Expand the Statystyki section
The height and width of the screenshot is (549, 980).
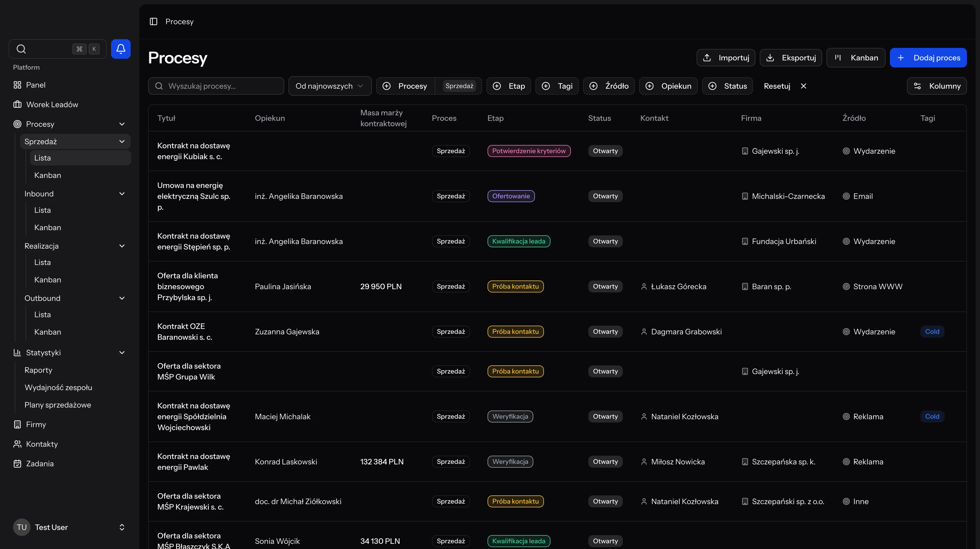(x=122, y=352)
